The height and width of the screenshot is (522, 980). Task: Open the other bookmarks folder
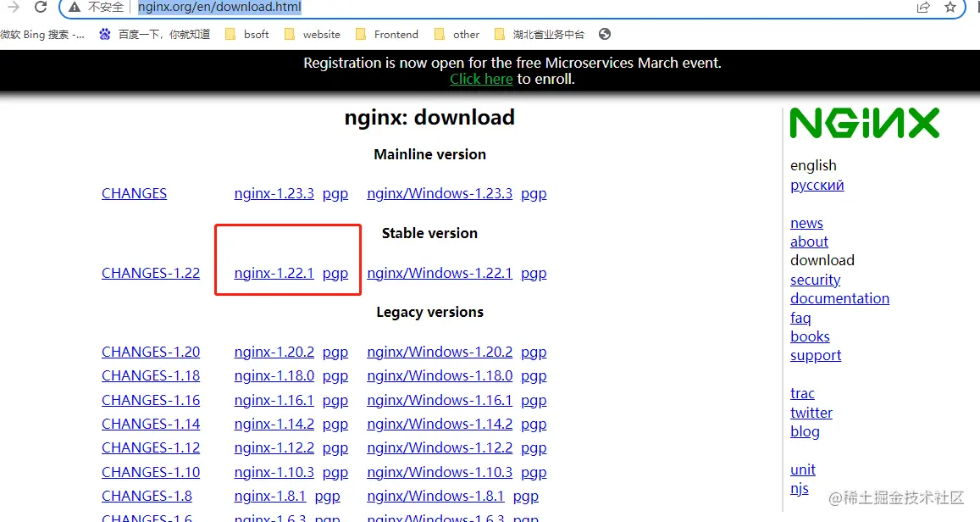pyautogui.click(x=457, y=35)
